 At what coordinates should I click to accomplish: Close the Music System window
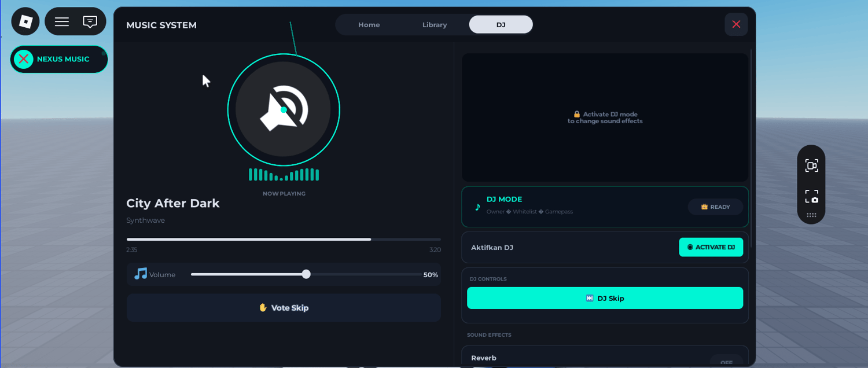736,24
